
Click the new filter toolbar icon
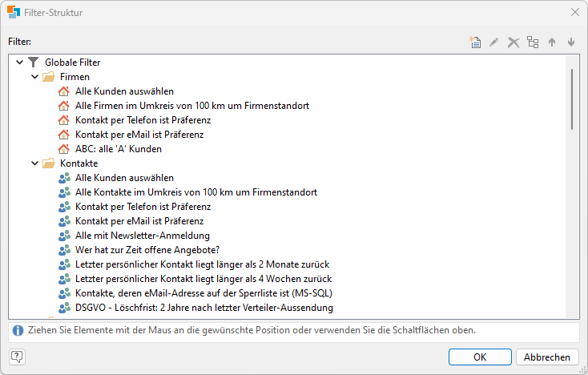pos(475,42)
